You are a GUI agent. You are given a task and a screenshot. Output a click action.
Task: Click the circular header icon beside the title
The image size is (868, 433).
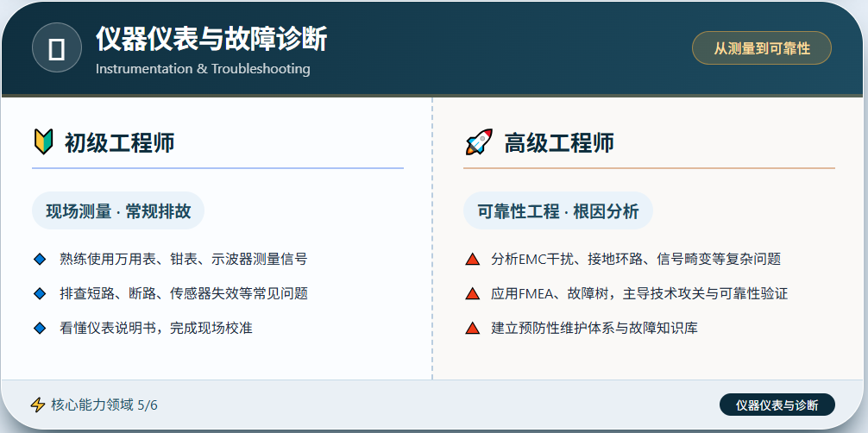pyautogui.click(x=57, y=48)
